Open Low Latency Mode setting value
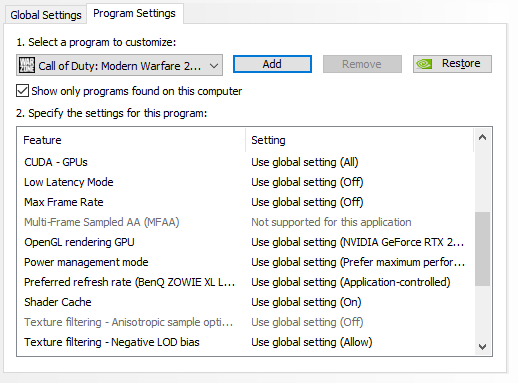Image resolution: width=518 pixels, height=383 pixels. point(307,182)
